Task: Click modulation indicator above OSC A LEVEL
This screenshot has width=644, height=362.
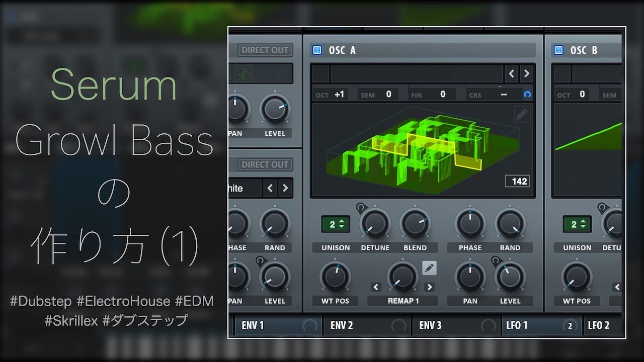Action: (495, 260)
